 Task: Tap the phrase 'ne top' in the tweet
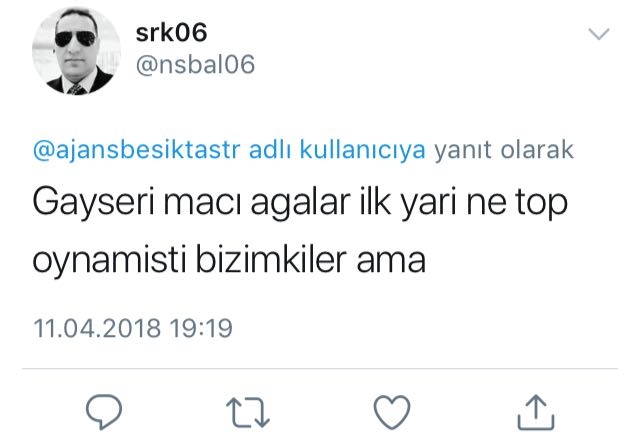tap(517, 204)
